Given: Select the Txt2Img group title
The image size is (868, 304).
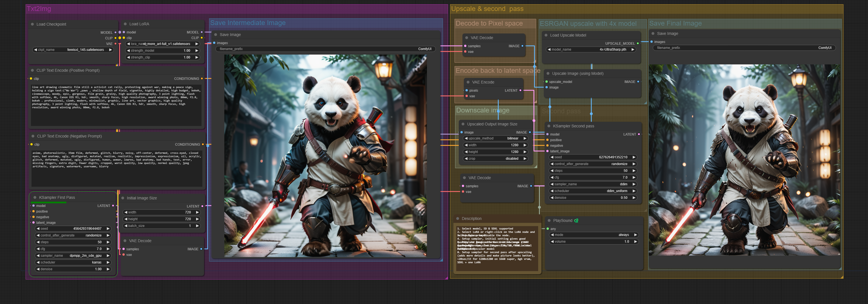Looking at the screenshot, I should point(39,9).
